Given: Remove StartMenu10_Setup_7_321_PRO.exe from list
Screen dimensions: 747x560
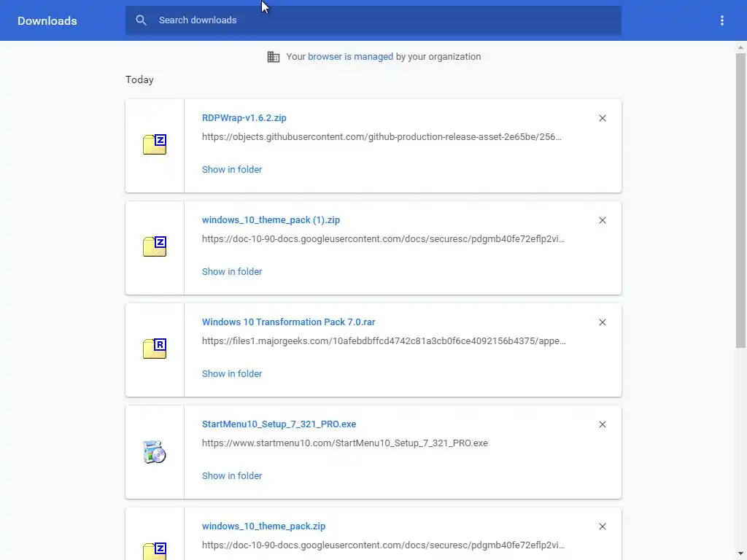Looking at the screenshot, I should point(602,424).
